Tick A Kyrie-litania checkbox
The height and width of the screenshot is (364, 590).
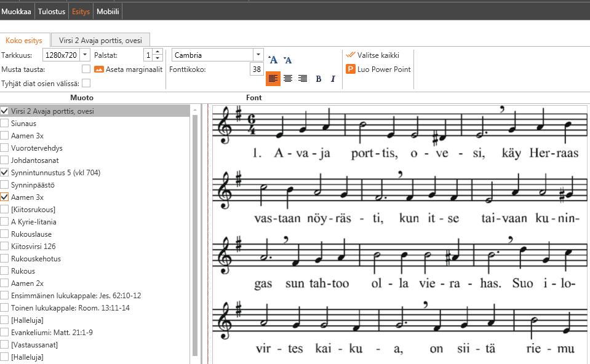4,221
